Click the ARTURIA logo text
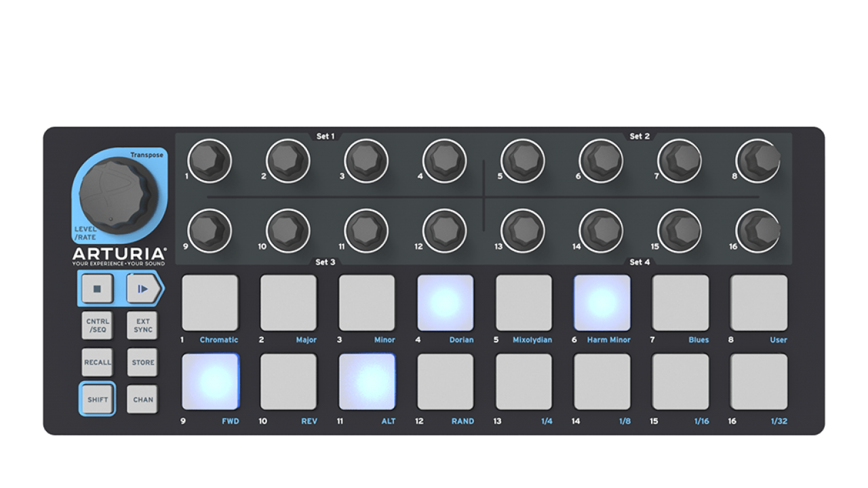The height and width of the screenshot is (488, 868). [x=119, y=253]
